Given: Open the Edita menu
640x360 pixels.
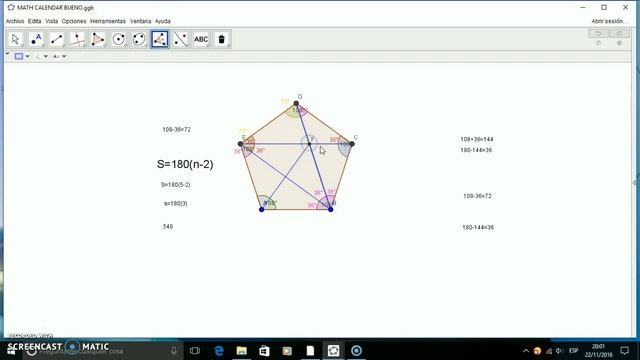Looking at the screenshot, I should click(x=34, y=21).
